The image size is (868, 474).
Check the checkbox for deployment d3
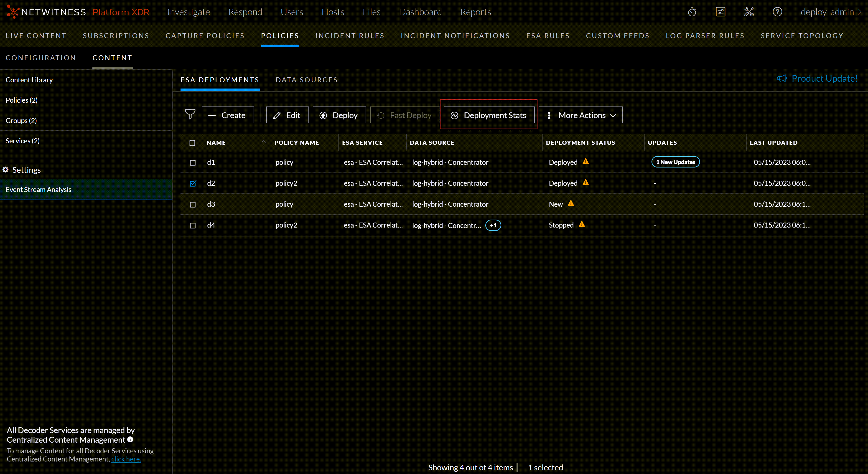[193, 204]
